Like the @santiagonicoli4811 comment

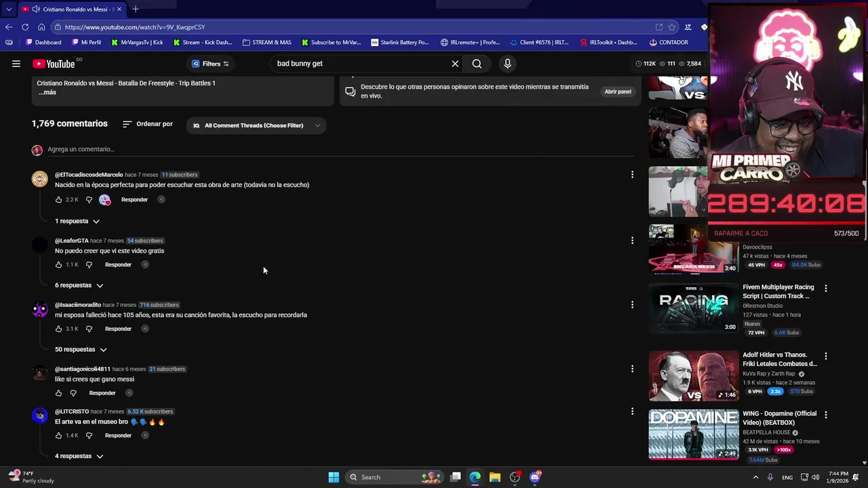tap(58, 393)
